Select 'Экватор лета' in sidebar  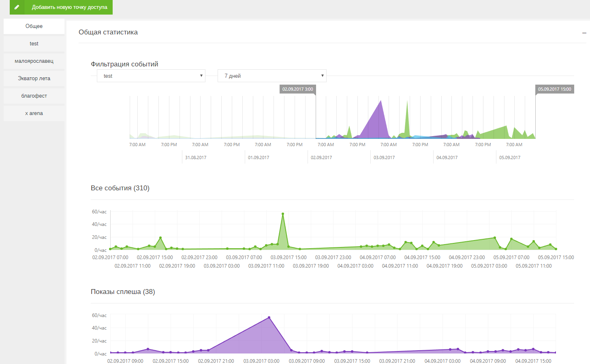34,79
